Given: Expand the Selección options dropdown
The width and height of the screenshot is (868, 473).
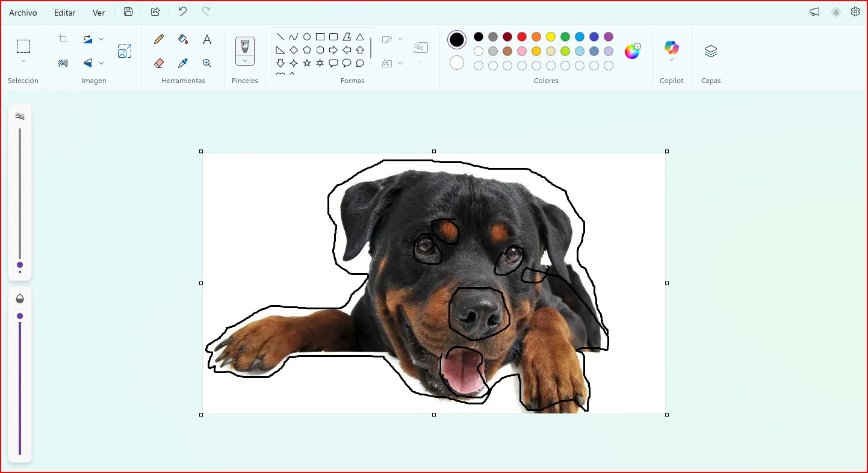Looking at the screenshot, I should [x=23, y=61].
